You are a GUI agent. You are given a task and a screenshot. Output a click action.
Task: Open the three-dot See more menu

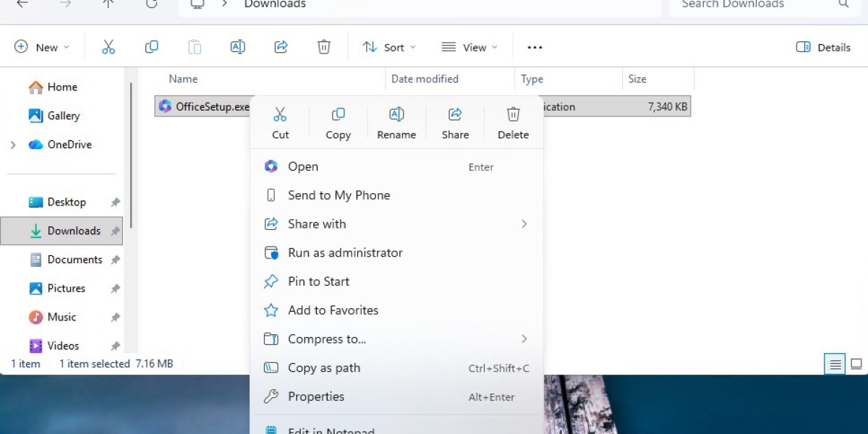click(x=535, y=47)
